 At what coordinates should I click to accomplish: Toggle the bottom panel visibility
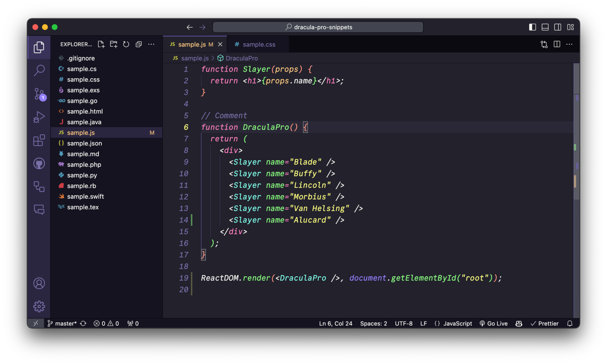click(545, 27)
